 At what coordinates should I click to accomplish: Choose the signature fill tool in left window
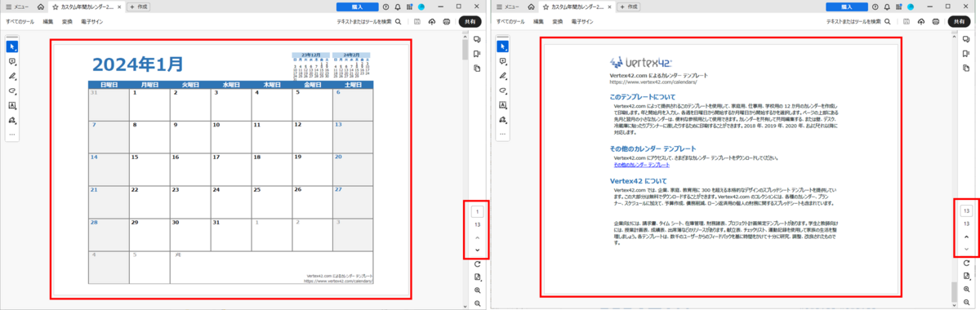(12, 120)
